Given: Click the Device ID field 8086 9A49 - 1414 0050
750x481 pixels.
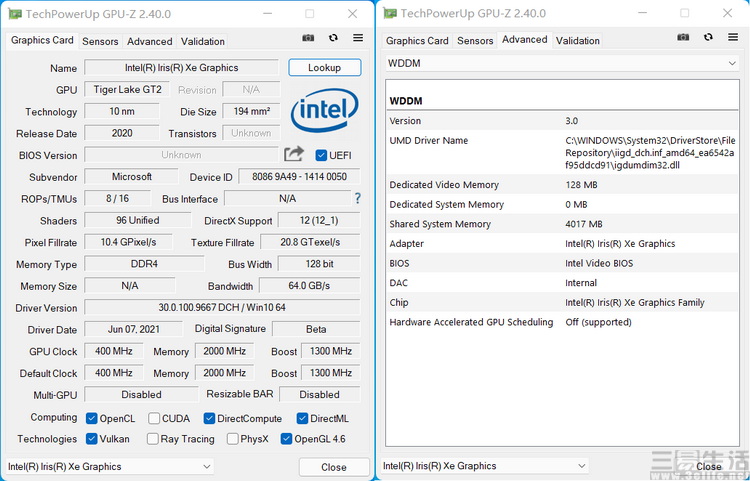Looking at the screenshot, I should [x=299, y=176].
